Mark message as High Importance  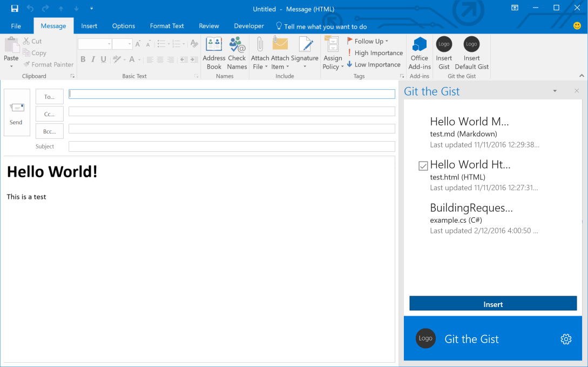click(375, 53)
